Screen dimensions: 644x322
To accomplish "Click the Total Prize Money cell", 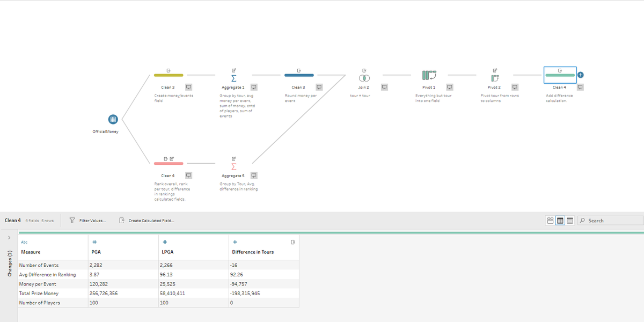I will pyautogui.click(x=52, y=294).
